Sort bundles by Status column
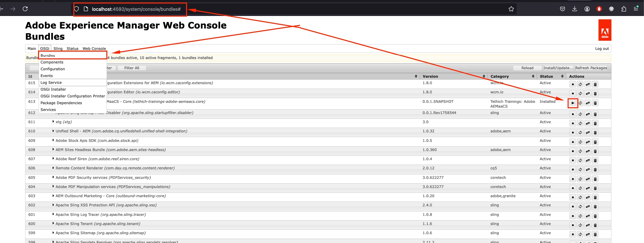This screenshot has height=243, width=644. [x=551, y=76]
